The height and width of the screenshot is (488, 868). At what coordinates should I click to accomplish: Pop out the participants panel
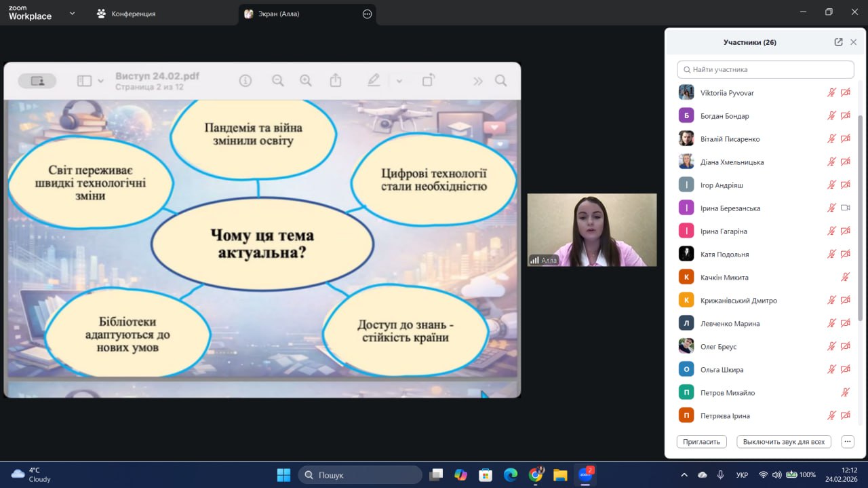838,42
